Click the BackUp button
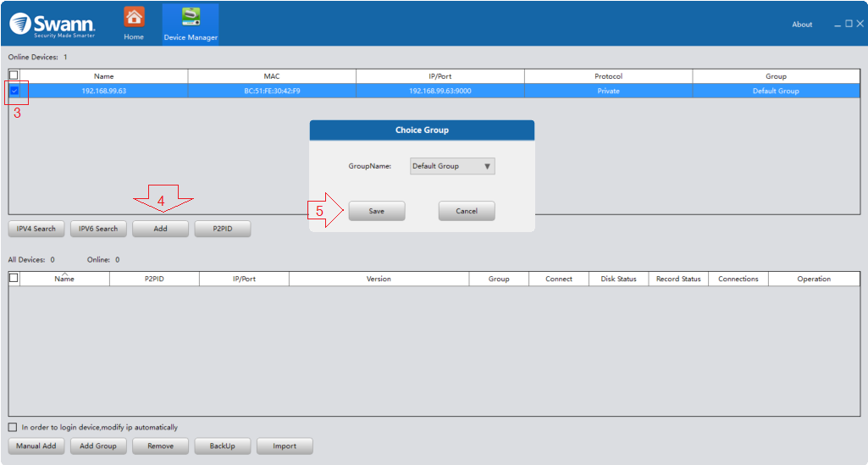This screenshot has height=465, width=868. pos(223,446)
